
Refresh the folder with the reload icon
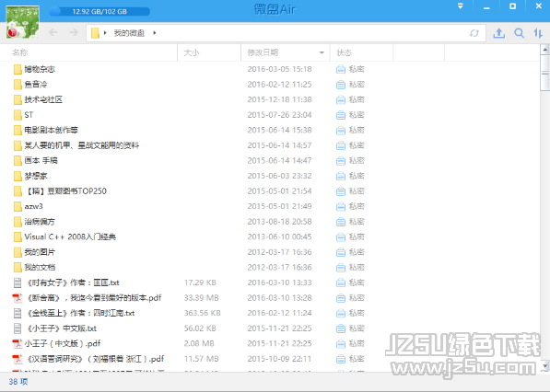point(474,33)
